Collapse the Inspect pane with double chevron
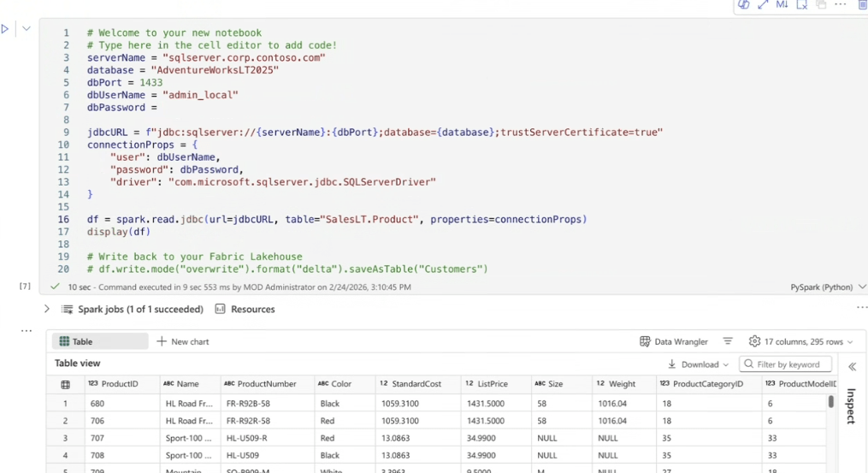 click(x=852, y=366)
